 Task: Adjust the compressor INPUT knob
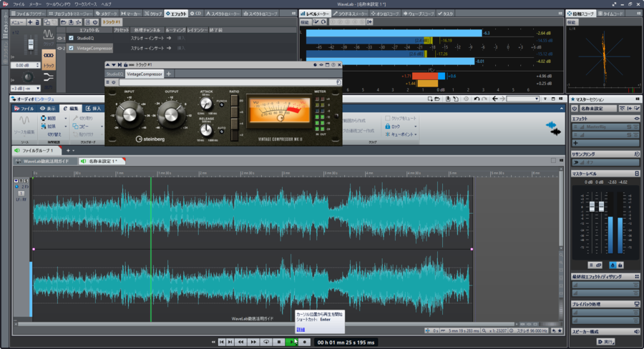click(129, 114)
